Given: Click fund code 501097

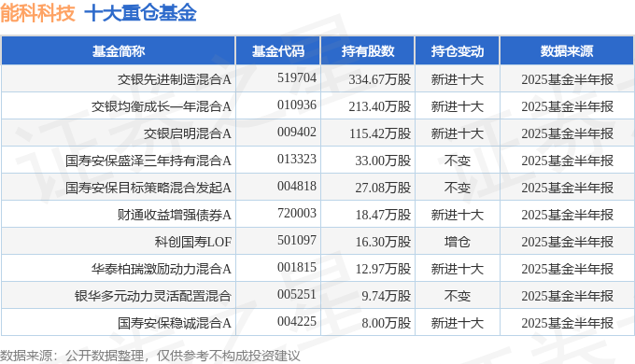Looking at the screenshot, I should [297, 241].
